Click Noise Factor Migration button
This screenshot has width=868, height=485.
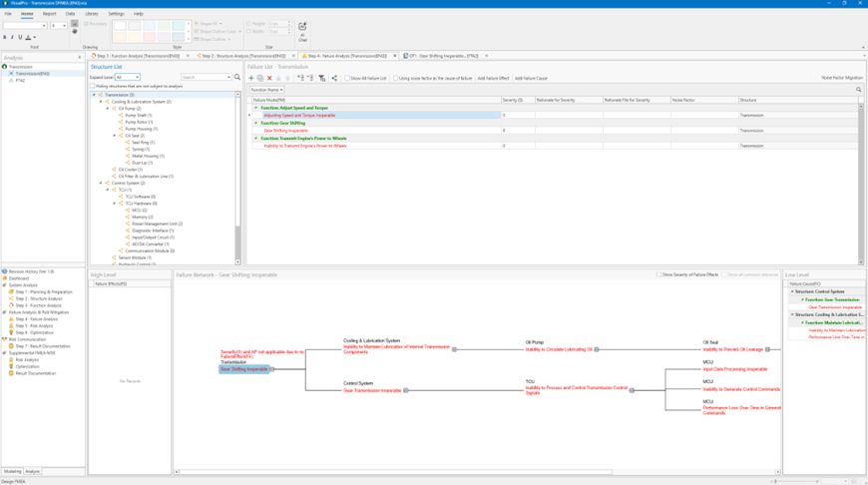(842, 78)
